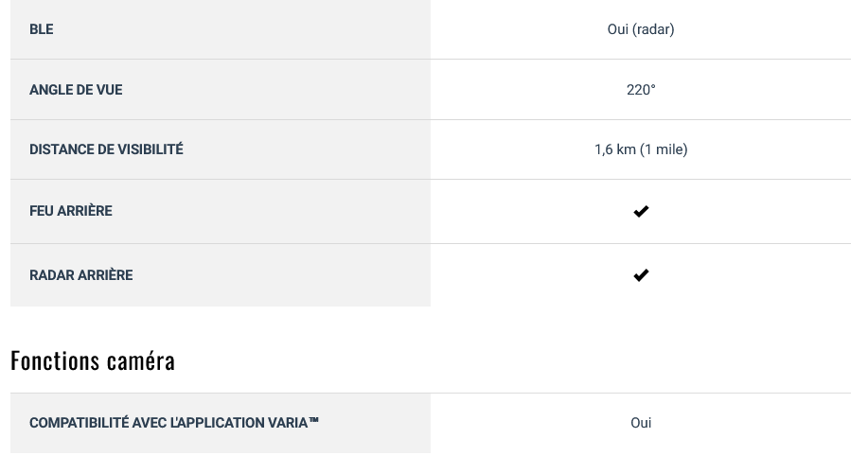Screen dimensions: 868x473
Task: Select the RADAR ARRIÈRE label
Action: pos(80,275)
